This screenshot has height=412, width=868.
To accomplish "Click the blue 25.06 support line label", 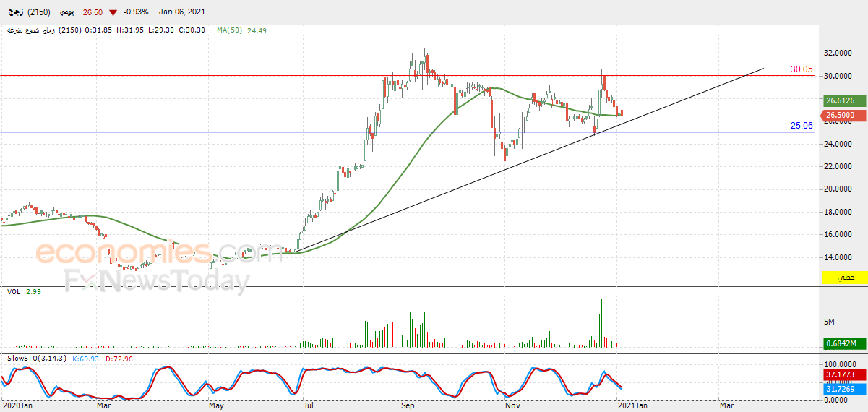I will click(802, 126).
